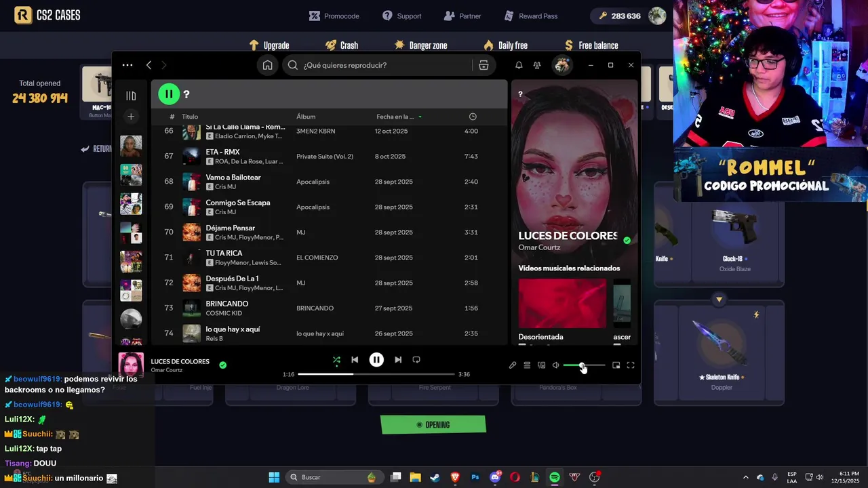The image size is (868, 488).
Task: Show hidden system tray icons chevron
Action: (x=746, y=477)
